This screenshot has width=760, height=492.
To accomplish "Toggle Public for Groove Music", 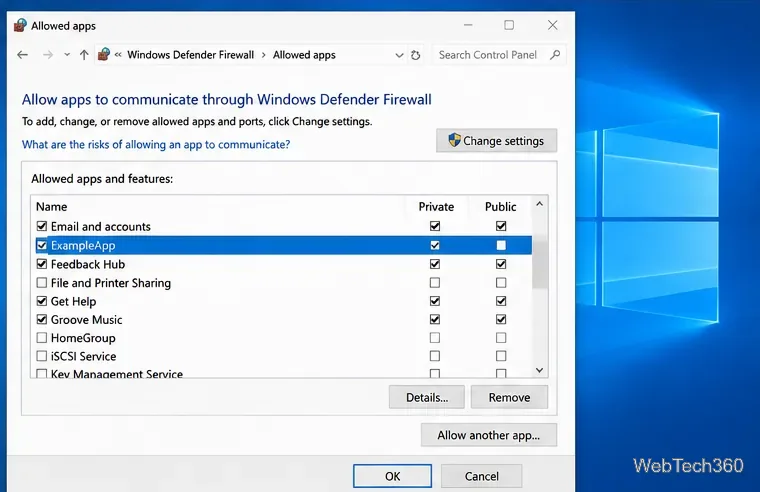I will [501, 319].
